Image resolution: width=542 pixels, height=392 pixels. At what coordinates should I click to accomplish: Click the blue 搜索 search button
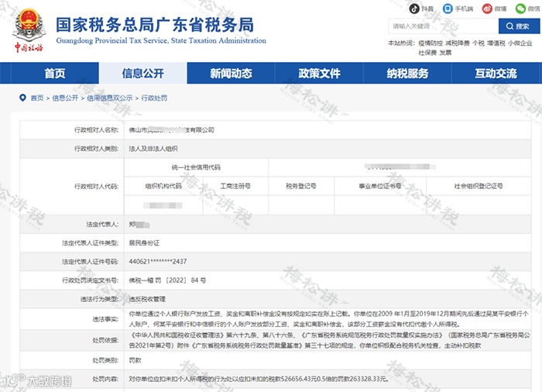(x=519, y=26)
